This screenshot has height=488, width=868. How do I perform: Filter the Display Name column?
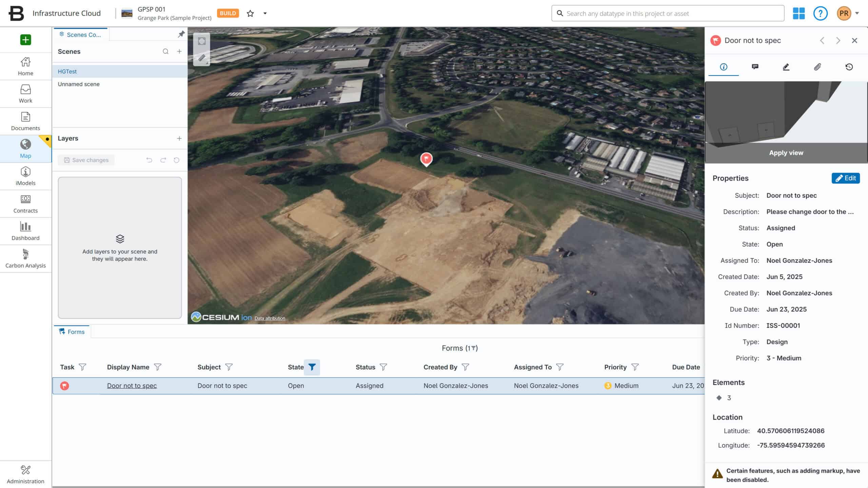click(x=158, y=367)
